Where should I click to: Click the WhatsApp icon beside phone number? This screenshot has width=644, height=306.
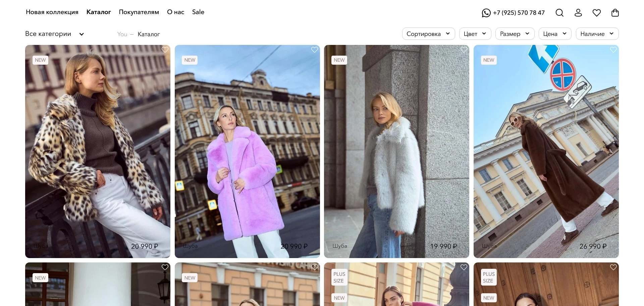pos(486,13)
